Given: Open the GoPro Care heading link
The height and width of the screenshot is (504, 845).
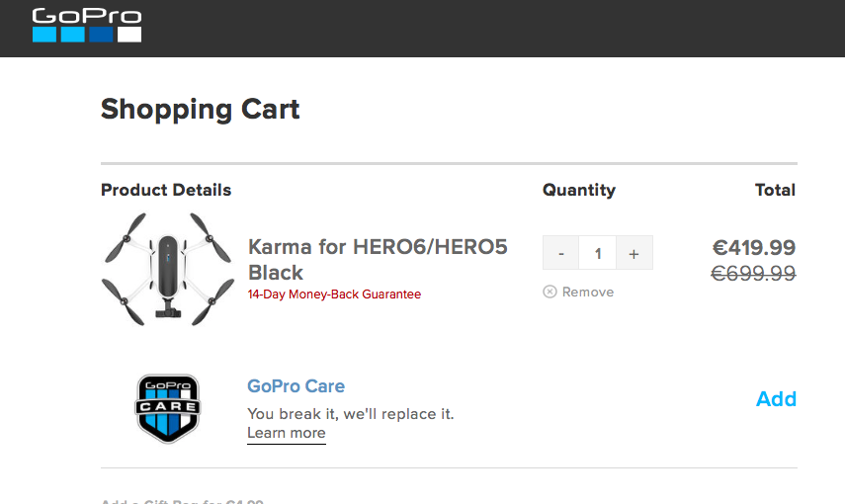Looking at the screenshot, I should [x=296, y=386].
